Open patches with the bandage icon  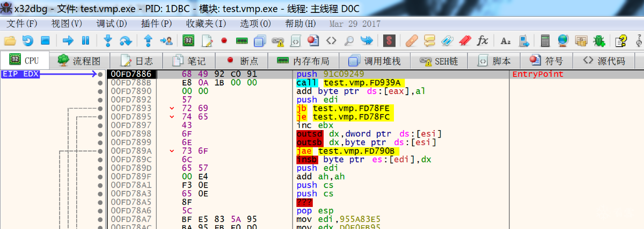pyautogui.click(x=412, y=40)
